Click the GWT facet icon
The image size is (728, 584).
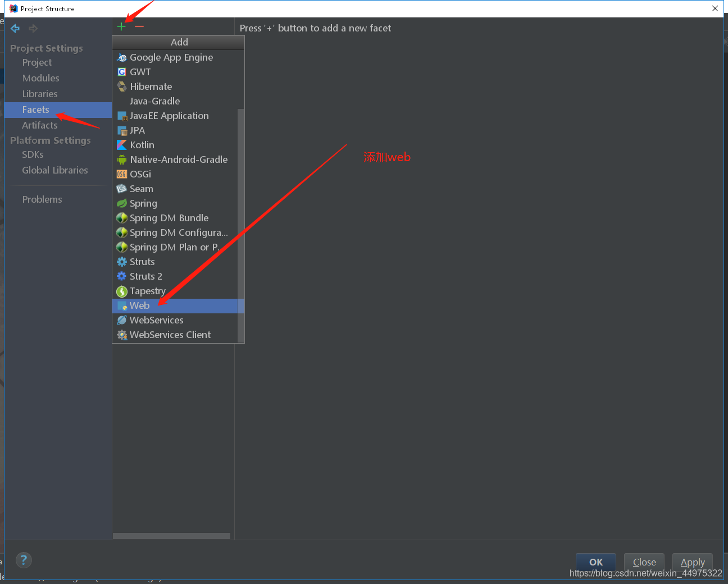click(x=122, y=72)
